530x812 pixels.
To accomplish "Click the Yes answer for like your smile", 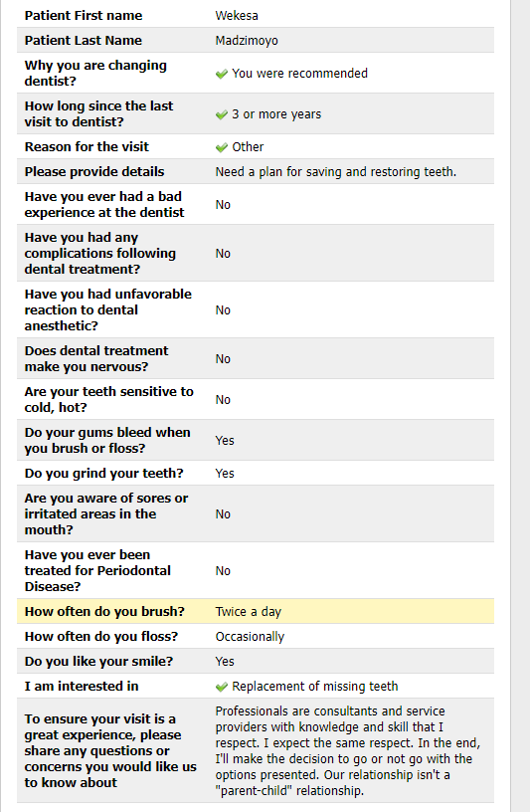I will coord(225,662).
